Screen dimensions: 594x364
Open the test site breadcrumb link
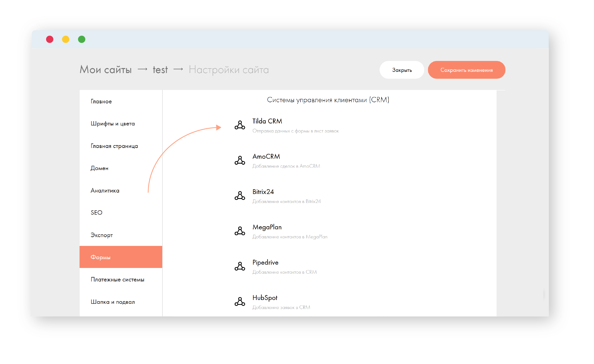point(160,70)
